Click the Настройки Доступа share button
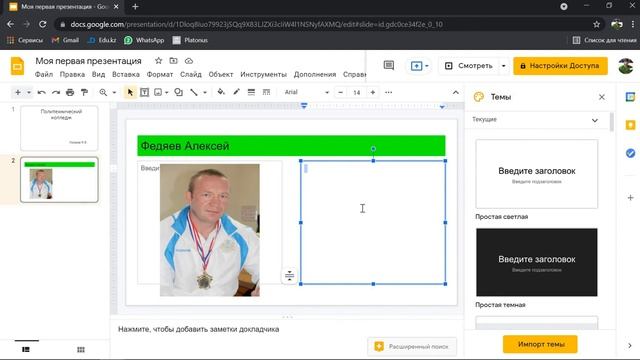 point(560,66)
